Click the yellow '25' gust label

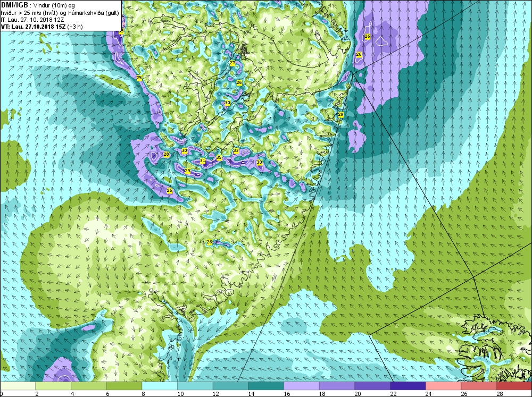(139, 78)
